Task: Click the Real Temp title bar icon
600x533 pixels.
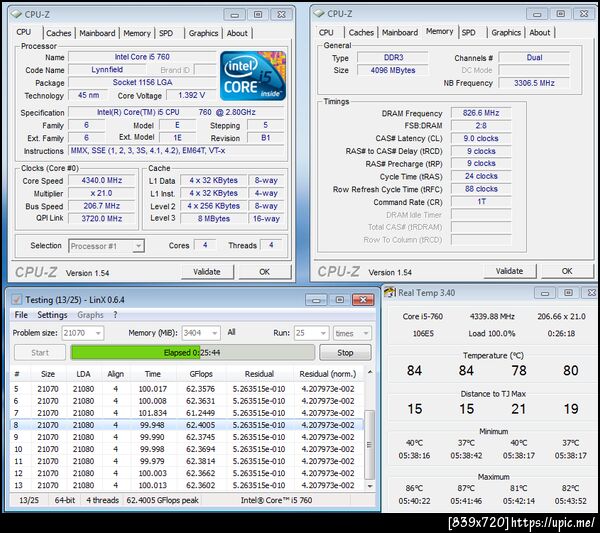Action: pos(390,293)
